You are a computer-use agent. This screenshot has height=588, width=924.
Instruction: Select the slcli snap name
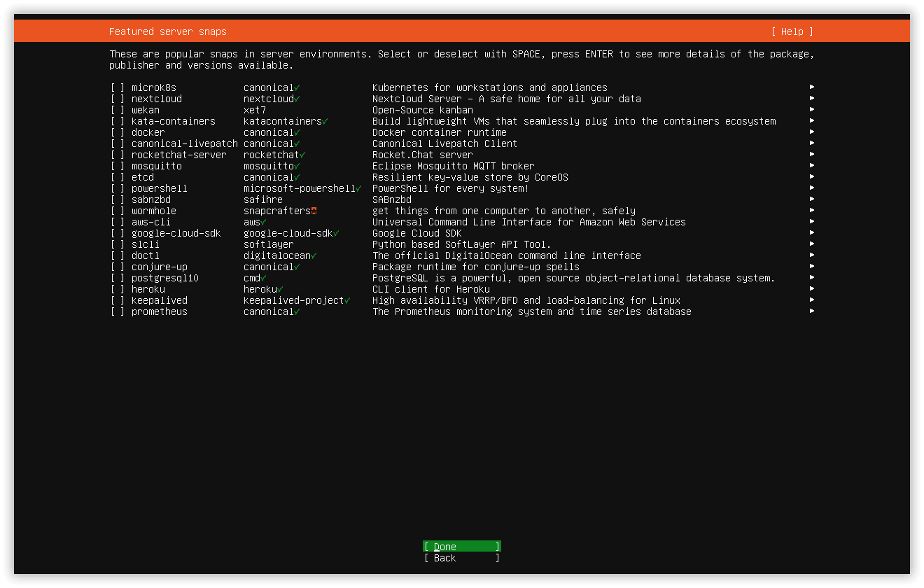coord(146,244)
